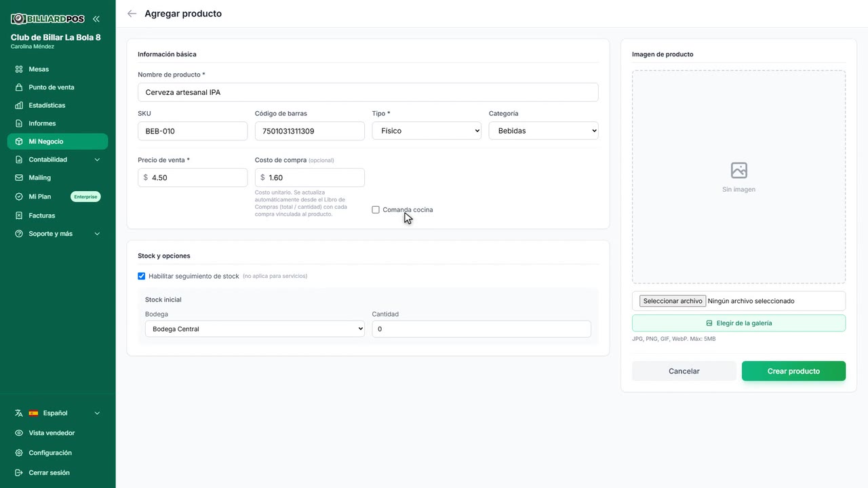Click the Cerrar sesión logout icon
868x488 pixels.
19,473
